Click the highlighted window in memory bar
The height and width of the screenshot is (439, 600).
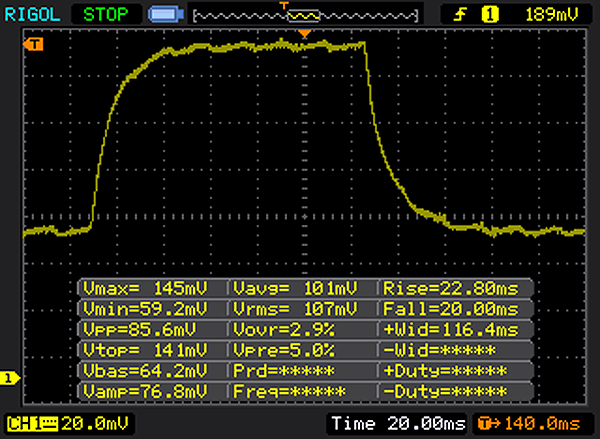coord(303,16)
